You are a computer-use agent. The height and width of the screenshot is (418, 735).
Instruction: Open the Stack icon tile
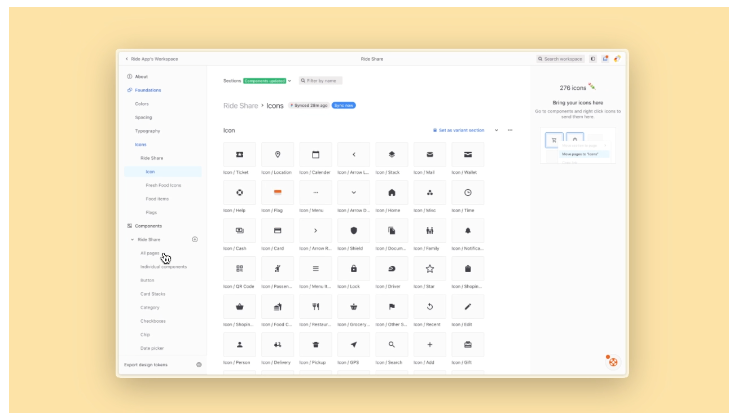(391, 155)
